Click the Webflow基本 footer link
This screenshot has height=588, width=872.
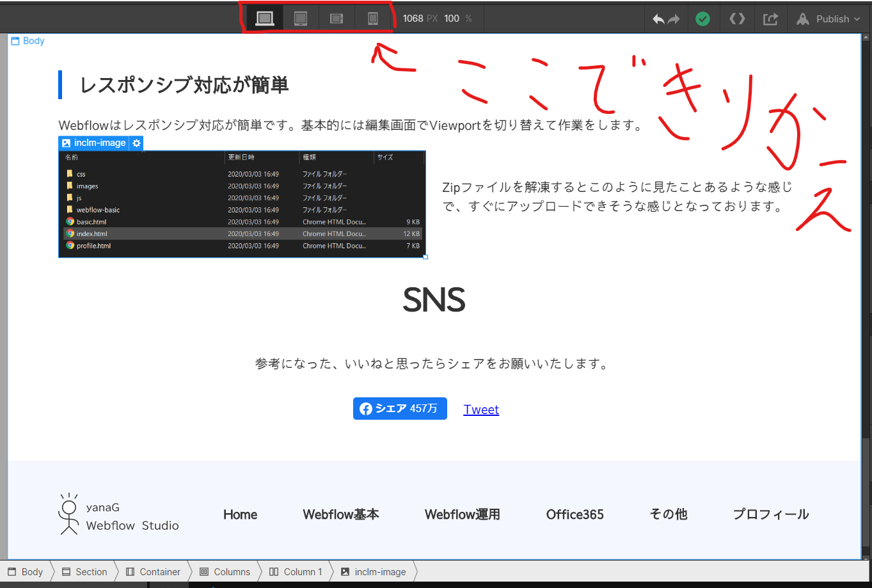point(341,514)
